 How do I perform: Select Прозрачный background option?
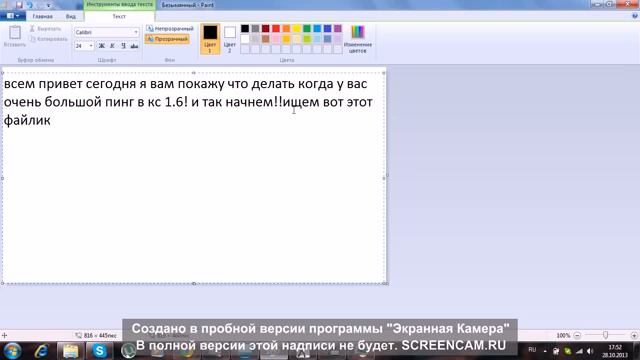(167, 39)
